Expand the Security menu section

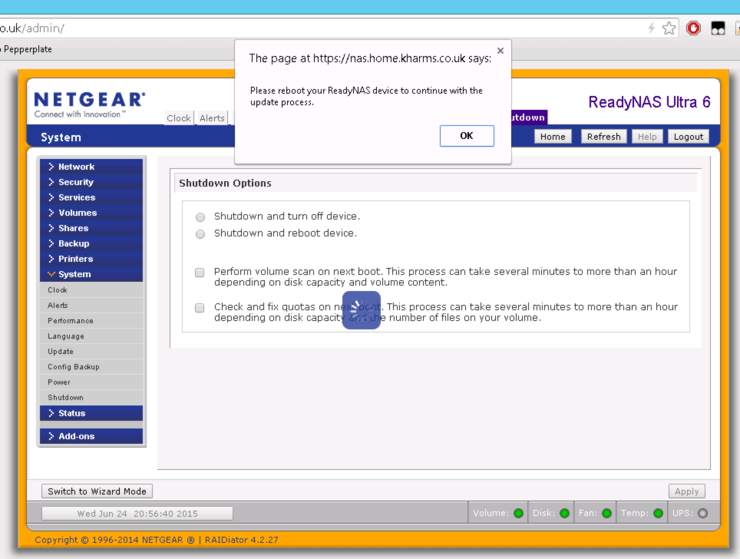click(x=92, y=182)
